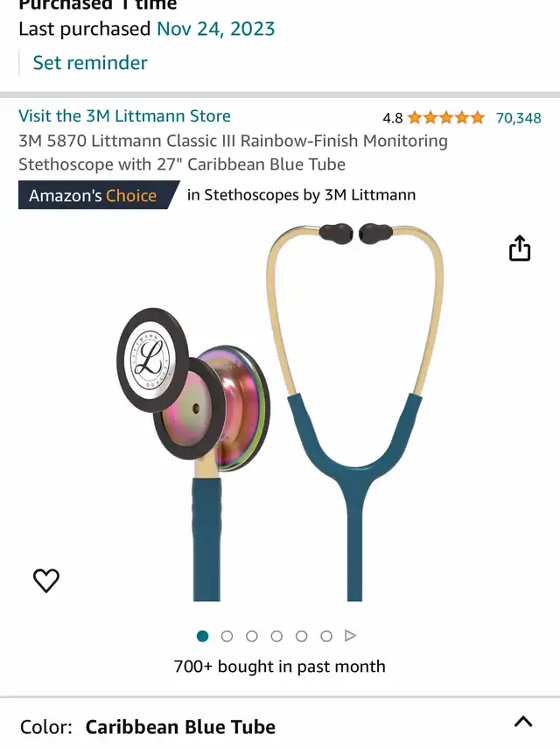Open the stethoscope product image
560x748 pixels.
280,412
